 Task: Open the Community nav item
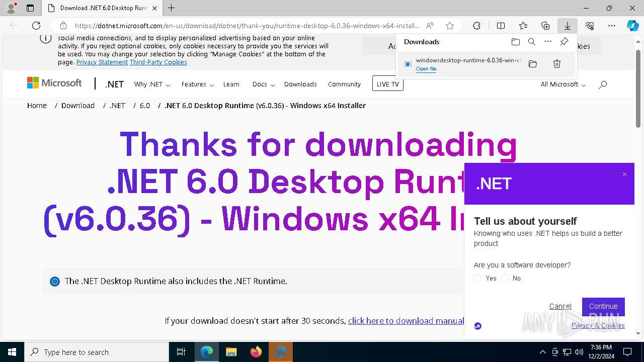[x=344, y=84]
